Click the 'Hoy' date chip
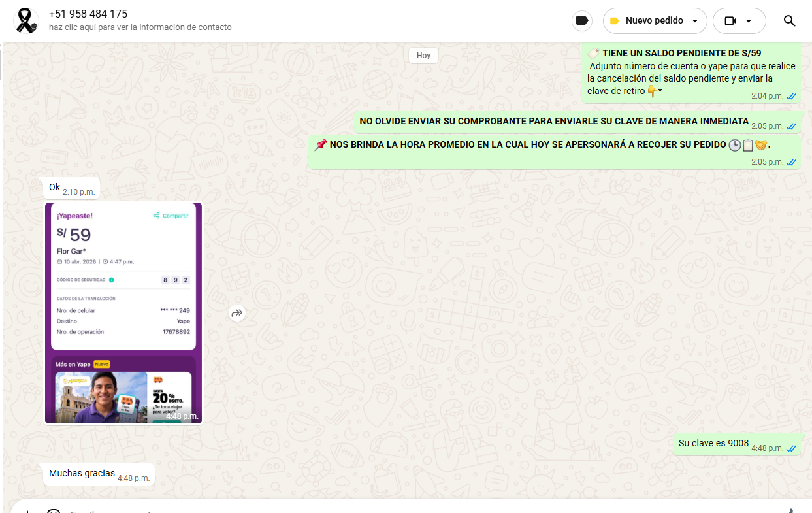The image size is (812, 513). (423, 56)
